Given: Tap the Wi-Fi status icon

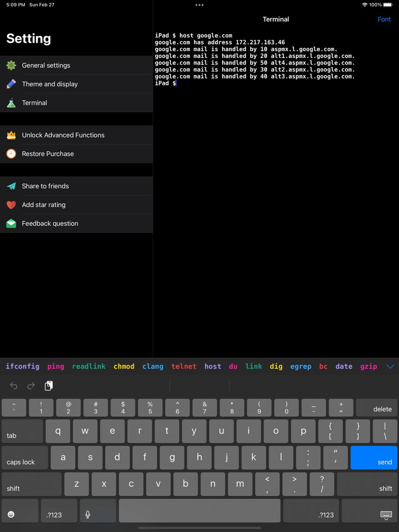Looking at the screenshot, I should (365, 5).
